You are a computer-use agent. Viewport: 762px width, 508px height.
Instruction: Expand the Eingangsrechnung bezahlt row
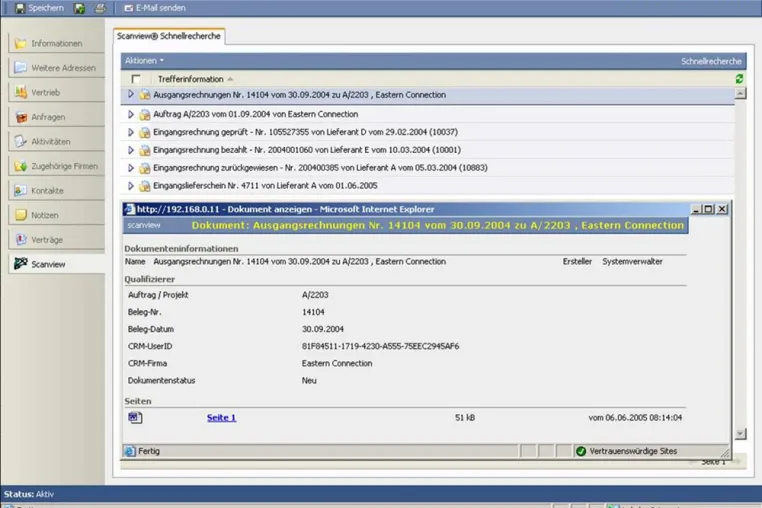coord(131,150)
